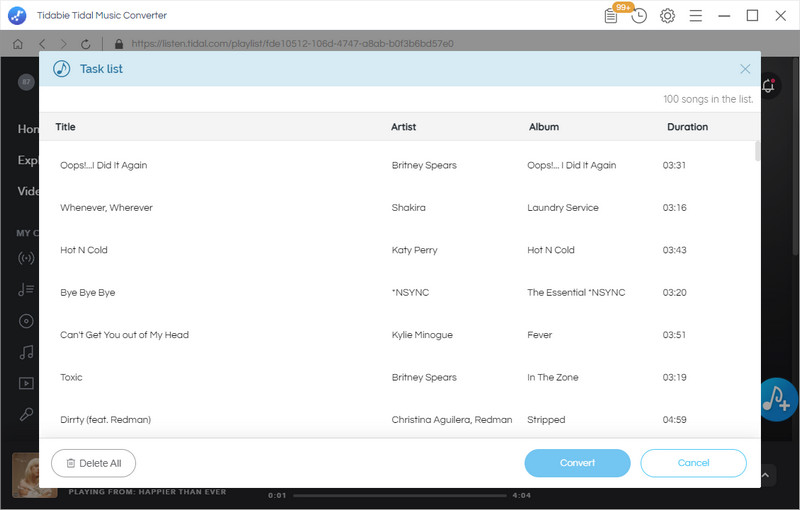Open playlists sidebar icon
800x510 pixels.
(26, 290)
